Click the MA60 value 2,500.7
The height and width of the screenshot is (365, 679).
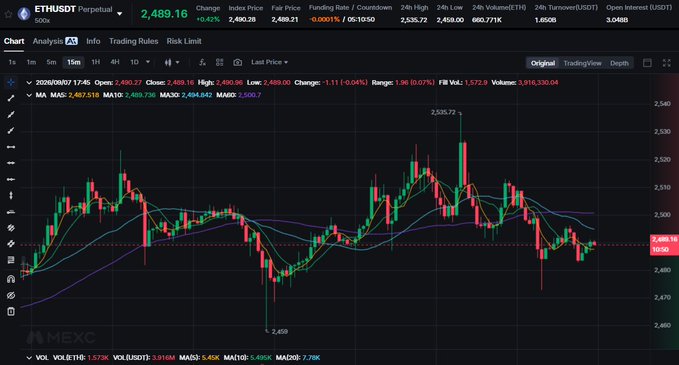tap(249, 95)
